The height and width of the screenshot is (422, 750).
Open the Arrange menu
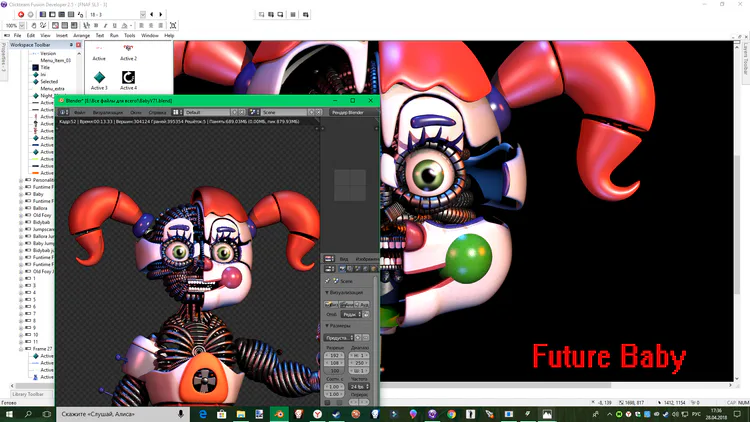pos(81,35)
